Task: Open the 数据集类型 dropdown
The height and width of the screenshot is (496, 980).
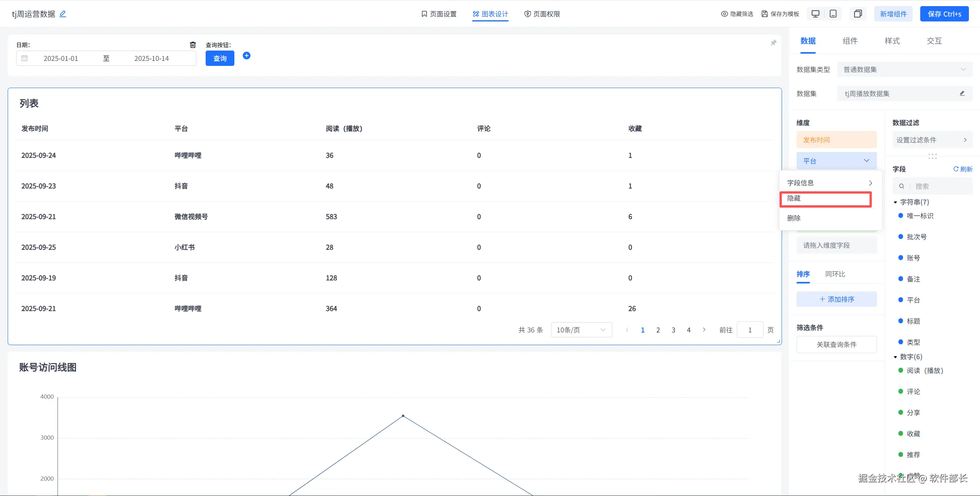Action: click(904, 69)
